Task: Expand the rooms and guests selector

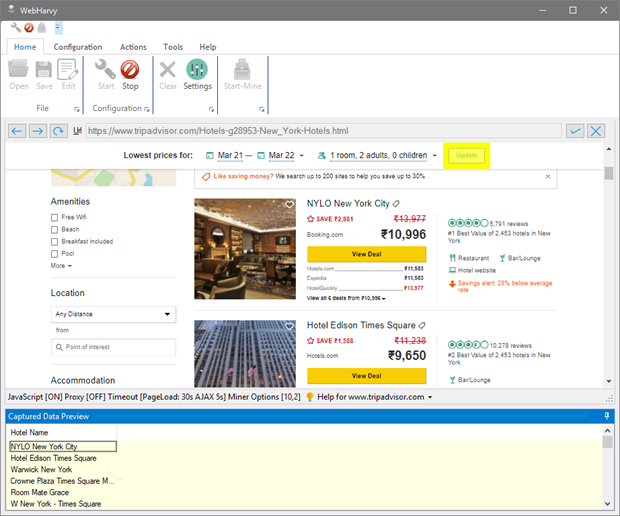Action: (x=377, y=156)
